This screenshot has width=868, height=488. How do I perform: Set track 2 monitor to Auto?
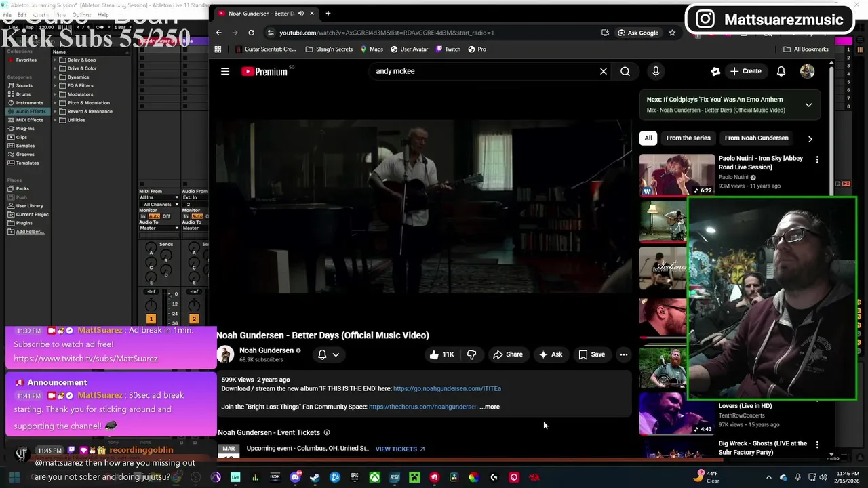pos(196,216)
